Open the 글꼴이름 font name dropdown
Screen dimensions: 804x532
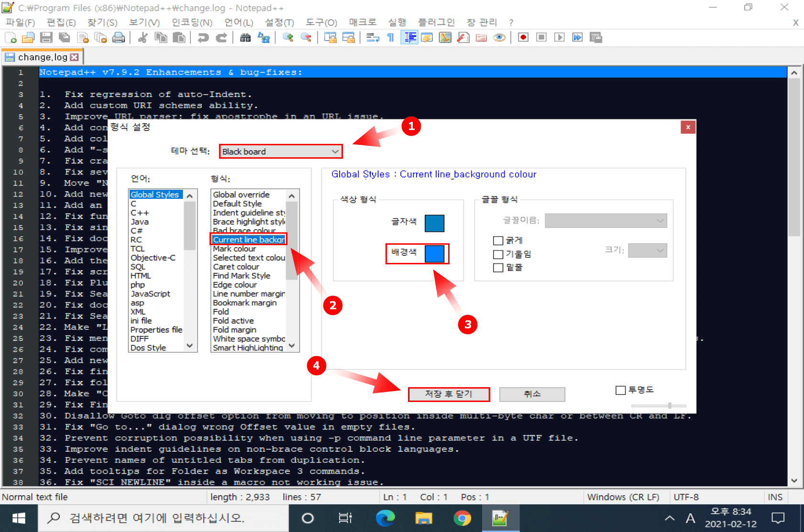606,220
